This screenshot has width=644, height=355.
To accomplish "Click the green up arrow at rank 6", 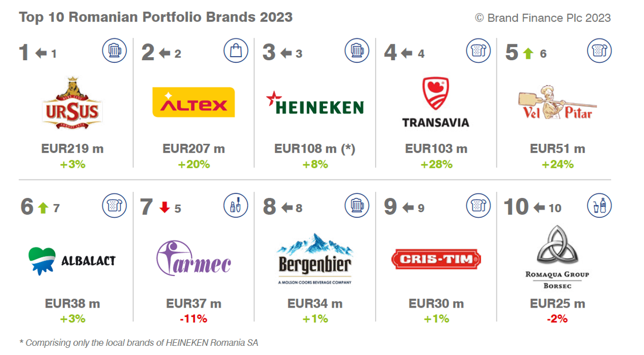I will 43,208.
